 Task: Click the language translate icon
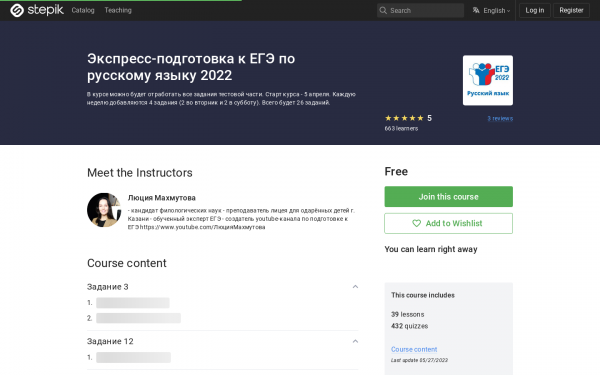[x=476, y=10]
